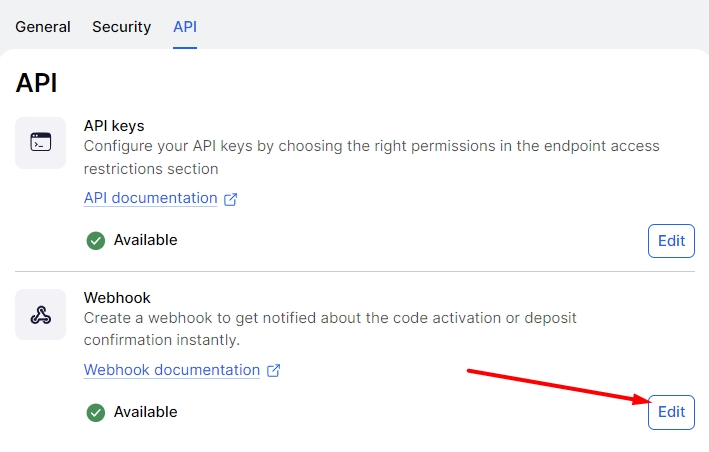
Task: Click external-link icon beside API documentation
Action: pyautogui.click(x=230, y=199)
